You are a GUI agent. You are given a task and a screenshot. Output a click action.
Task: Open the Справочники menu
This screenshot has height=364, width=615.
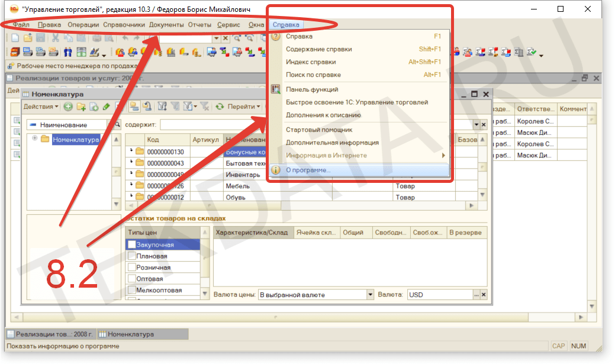point(124,24)
